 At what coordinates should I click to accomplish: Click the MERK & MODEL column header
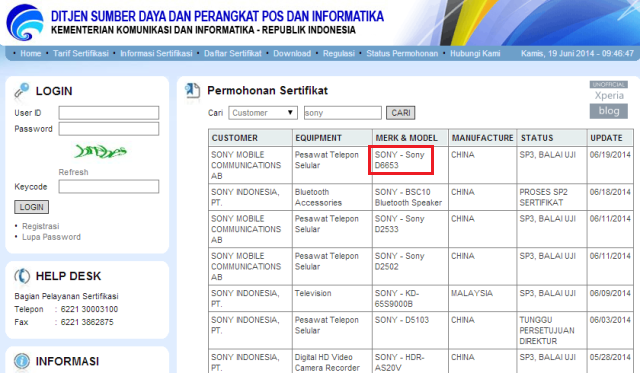pos(410,138)
